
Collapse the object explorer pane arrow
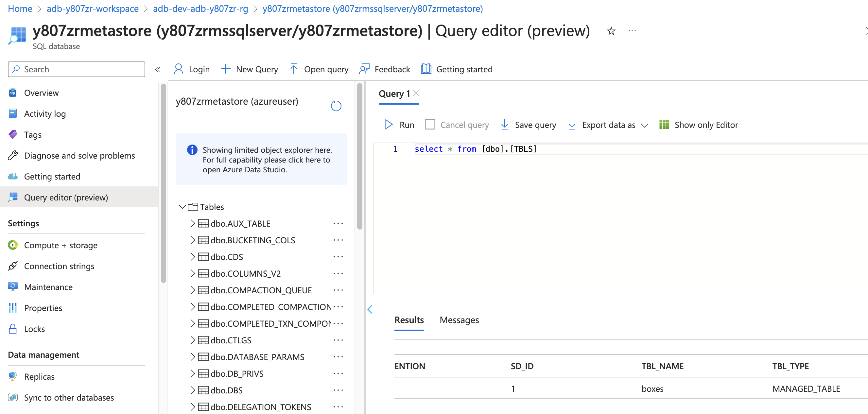370,309
